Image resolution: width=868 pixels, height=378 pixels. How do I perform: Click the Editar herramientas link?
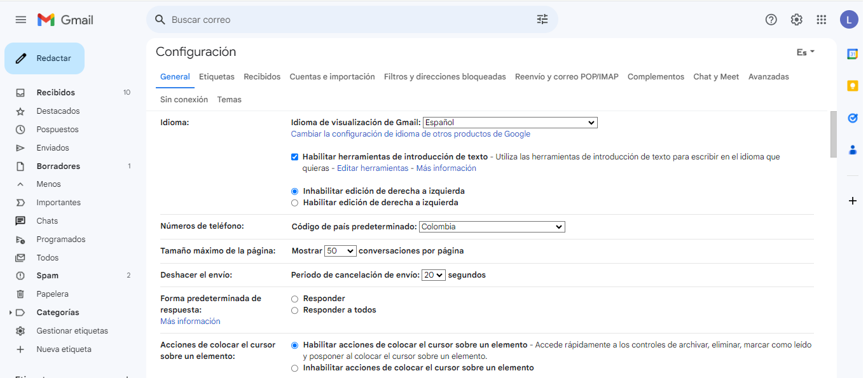pos(373,168)
